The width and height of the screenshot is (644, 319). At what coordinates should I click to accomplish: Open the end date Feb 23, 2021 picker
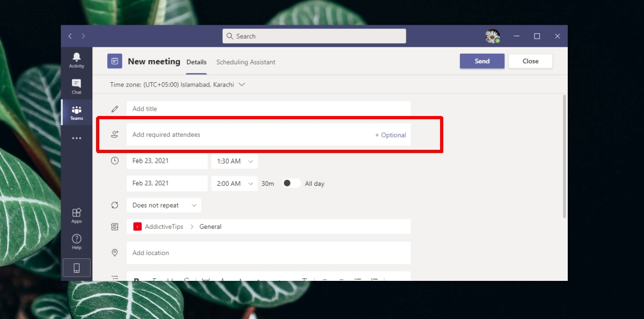[x=167, y=183]
